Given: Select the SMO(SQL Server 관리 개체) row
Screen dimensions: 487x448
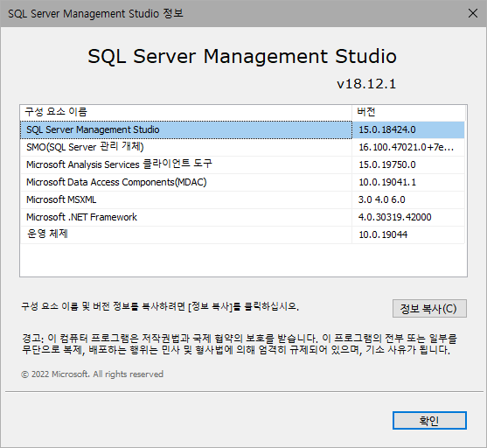Looking at the screenshot, I should point(242,147).
